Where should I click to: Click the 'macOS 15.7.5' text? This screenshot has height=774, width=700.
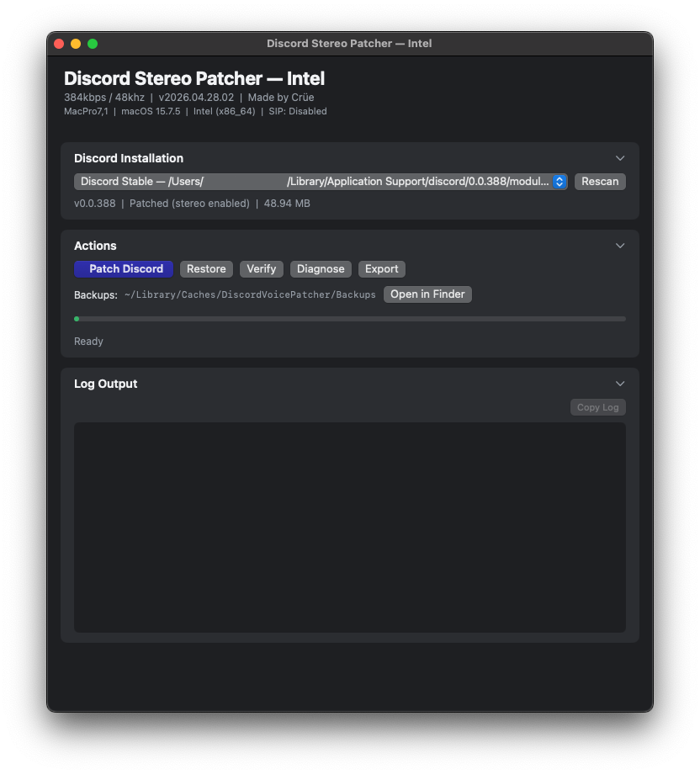(151, 112)
